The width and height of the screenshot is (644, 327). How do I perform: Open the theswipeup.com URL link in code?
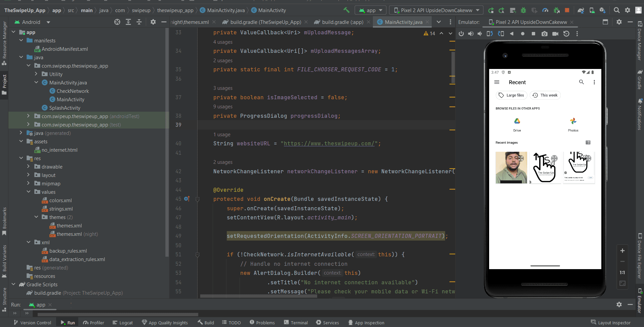[329, 143]
